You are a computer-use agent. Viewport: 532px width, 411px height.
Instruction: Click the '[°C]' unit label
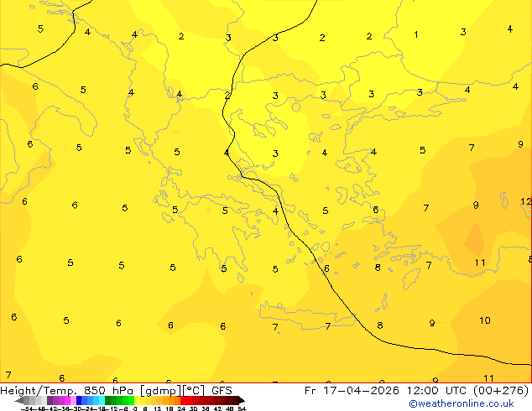point(194,391)
